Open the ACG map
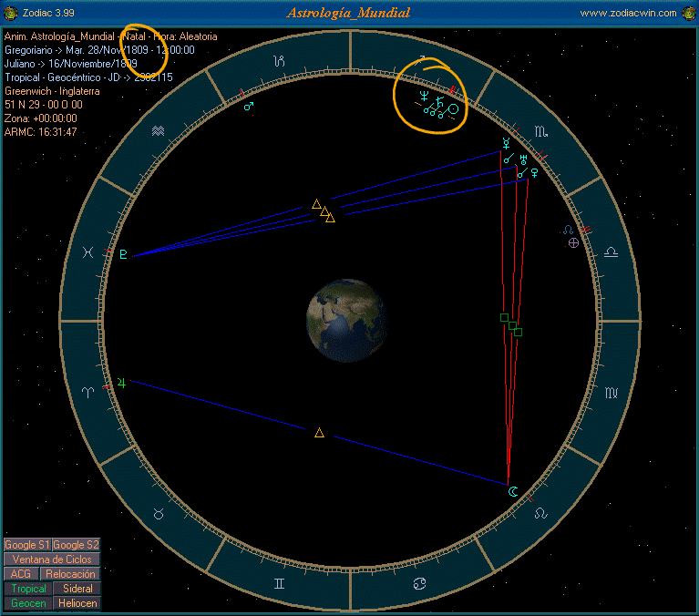This screenshot has height=616, width=699. pyautogui.click(x=20, y=574)
